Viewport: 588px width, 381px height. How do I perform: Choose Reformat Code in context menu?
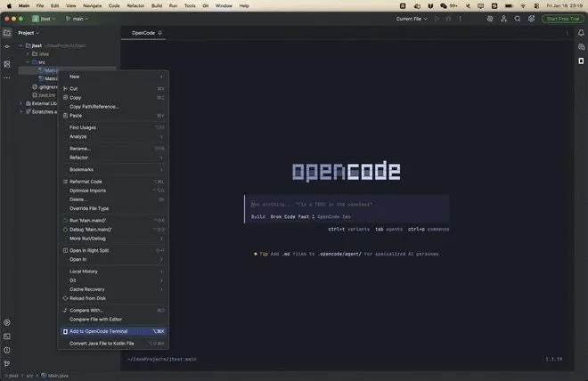113,182
